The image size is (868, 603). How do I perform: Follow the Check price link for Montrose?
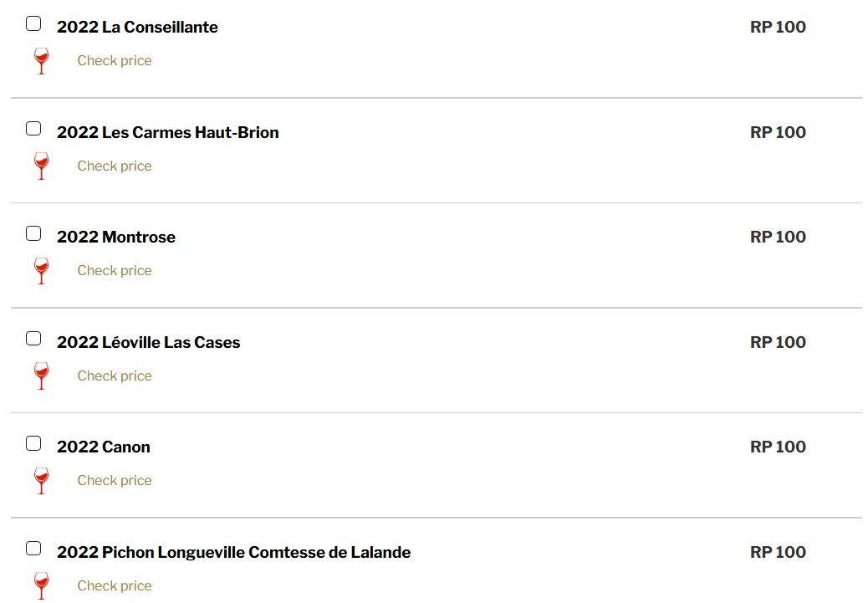tap(115, 271)
